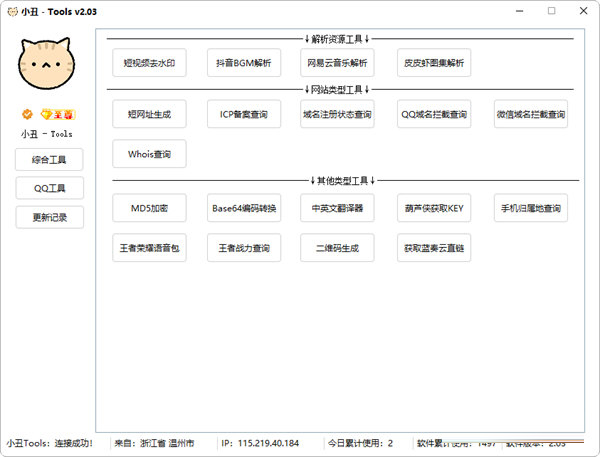Click the IP: 115.219.40.184 status entry

[x=260, y=443]
